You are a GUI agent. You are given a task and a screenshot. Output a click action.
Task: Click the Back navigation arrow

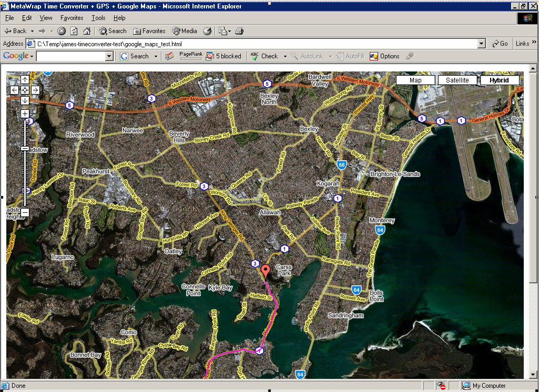click(x=15, y=31)
